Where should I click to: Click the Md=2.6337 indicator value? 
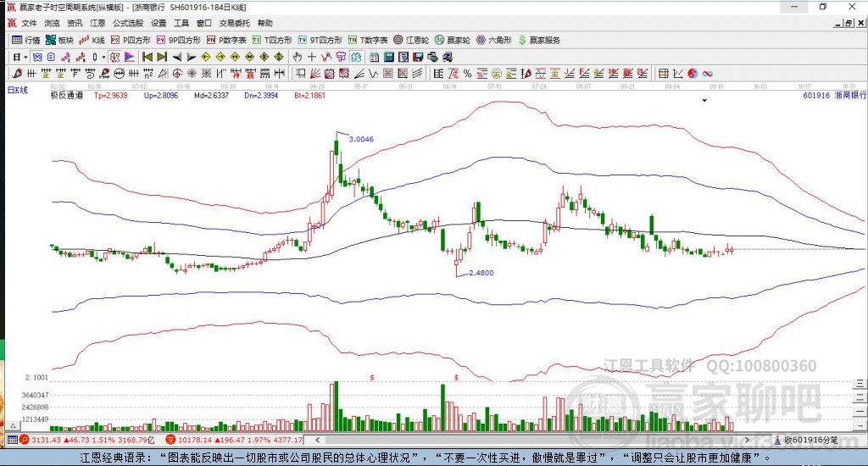(211, 95)
